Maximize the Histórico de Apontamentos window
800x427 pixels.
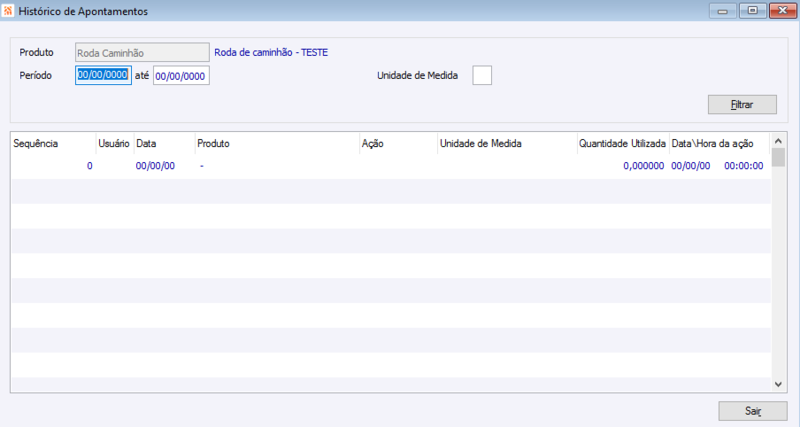click(753, 11)
